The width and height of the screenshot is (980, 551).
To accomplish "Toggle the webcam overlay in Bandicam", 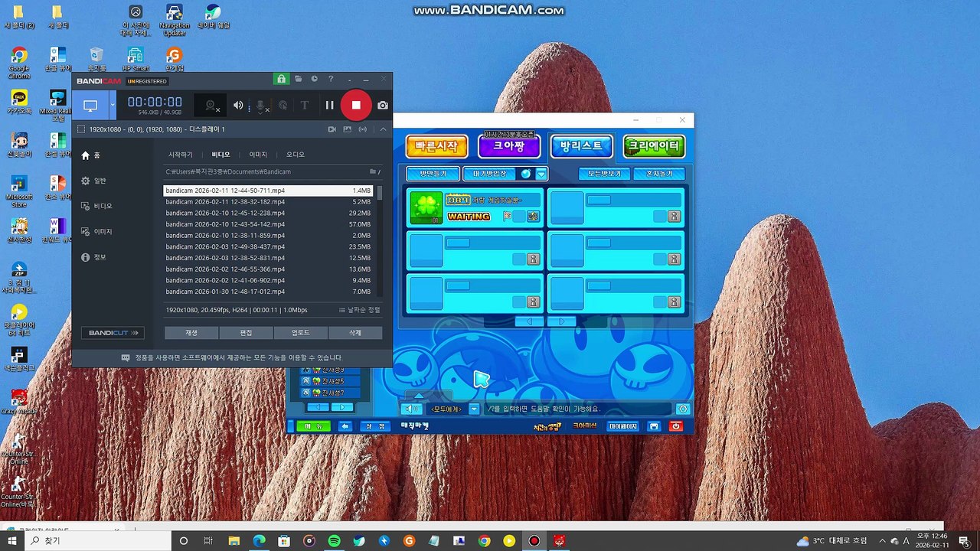I will click(211, 106).
